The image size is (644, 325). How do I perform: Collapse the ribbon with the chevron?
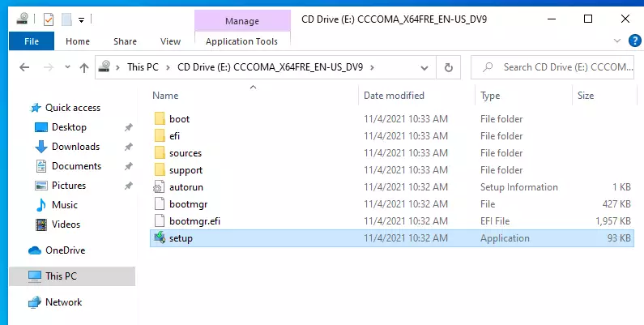coord(617,41)
